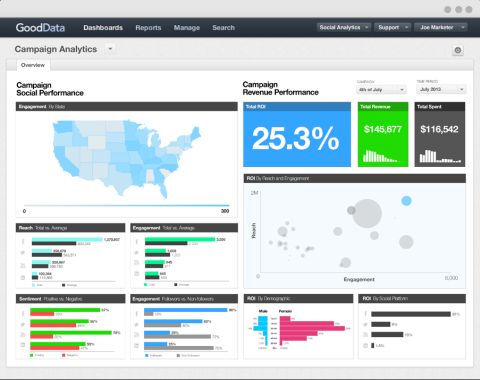Click the Facebook icon in Reach panel
The height and width of the screenshot is (380, 480).
(x=23, y=242)
